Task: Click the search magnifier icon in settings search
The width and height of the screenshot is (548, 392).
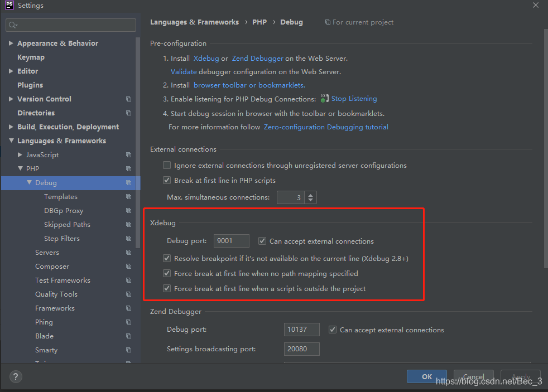Action: click(x=13, y=25)
